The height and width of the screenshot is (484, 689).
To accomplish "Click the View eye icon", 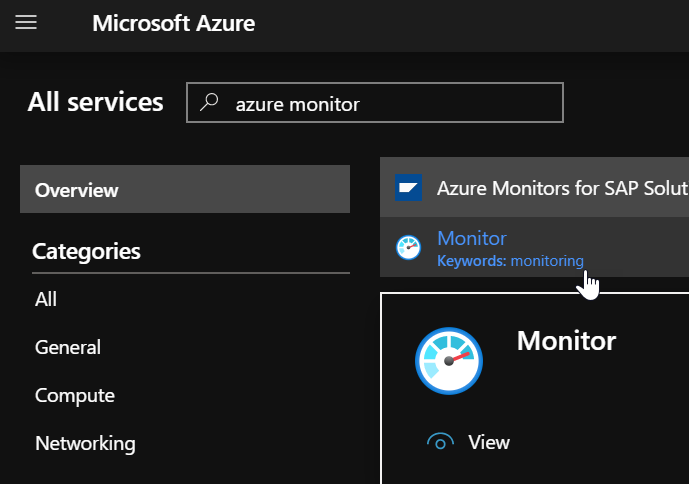I will click(x=439, y=442).
